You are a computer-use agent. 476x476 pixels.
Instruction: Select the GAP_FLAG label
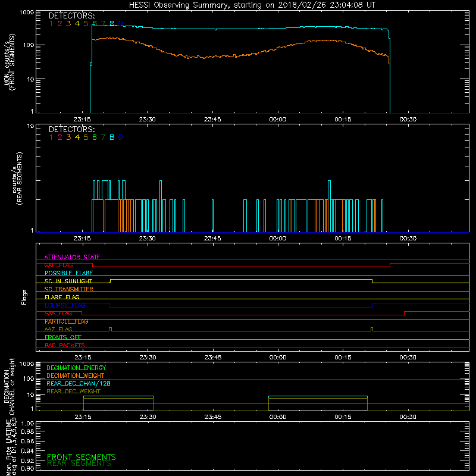[x=58, y=265]
